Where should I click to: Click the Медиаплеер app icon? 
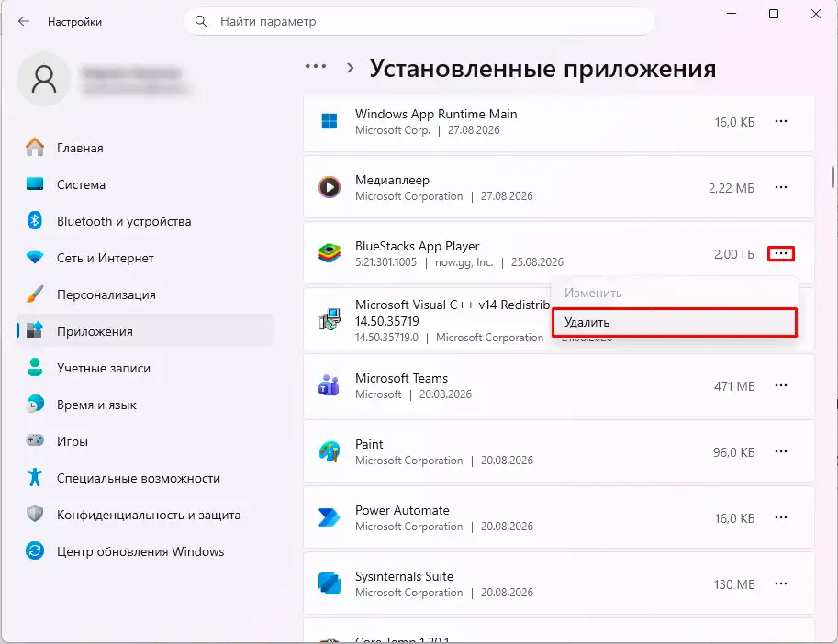[330, 187]
